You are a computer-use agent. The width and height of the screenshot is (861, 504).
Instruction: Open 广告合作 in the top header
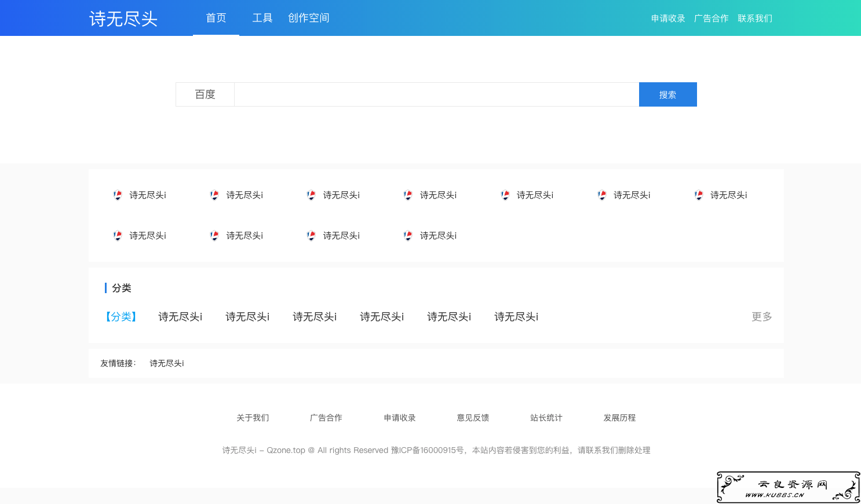(712, 19)
